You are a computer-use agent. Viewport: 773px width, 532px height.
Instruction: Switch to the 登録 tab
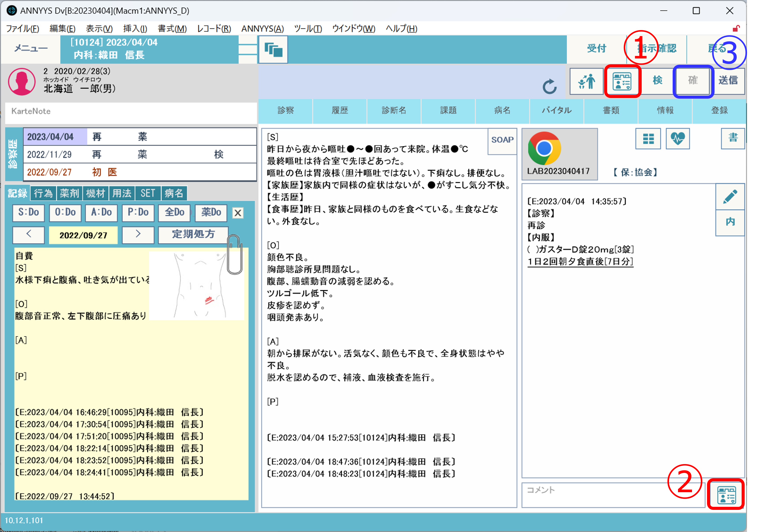click(719, 111)
